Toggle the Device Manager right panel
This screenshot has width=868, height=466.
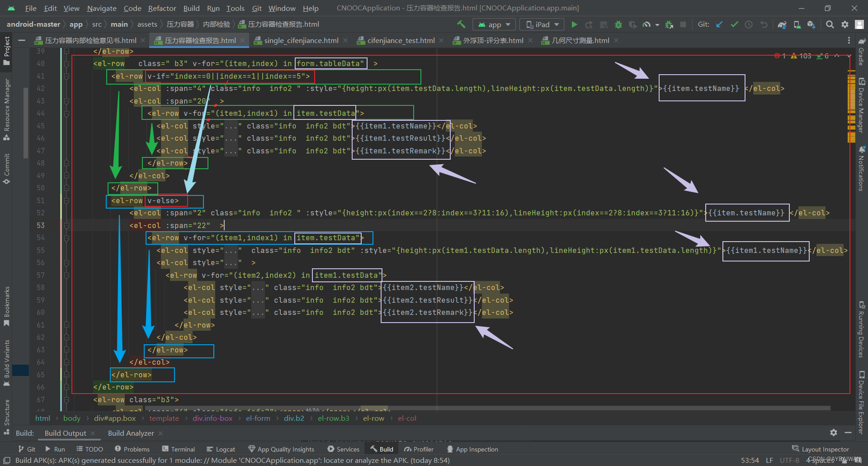(861, 105)
